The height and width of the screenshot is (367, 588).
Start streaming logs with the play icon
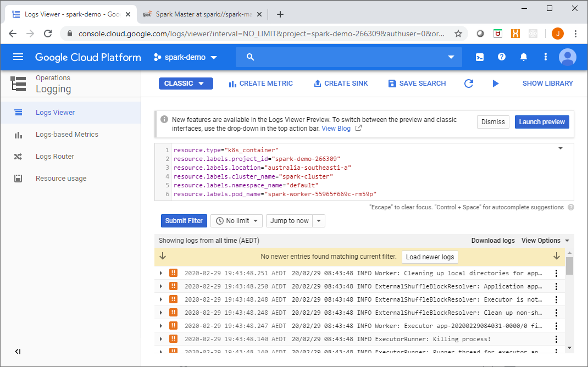point(495,83)
